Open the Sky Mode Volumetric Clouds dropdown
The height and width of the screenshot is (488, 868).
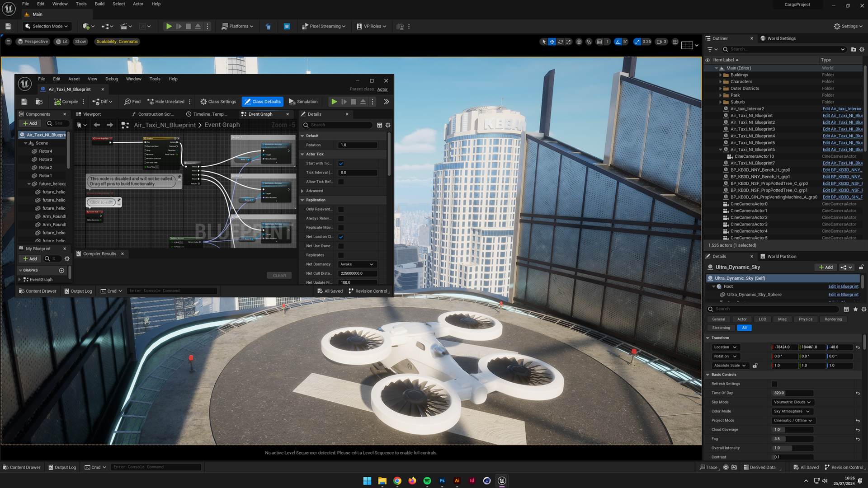(x=793, y=402)
